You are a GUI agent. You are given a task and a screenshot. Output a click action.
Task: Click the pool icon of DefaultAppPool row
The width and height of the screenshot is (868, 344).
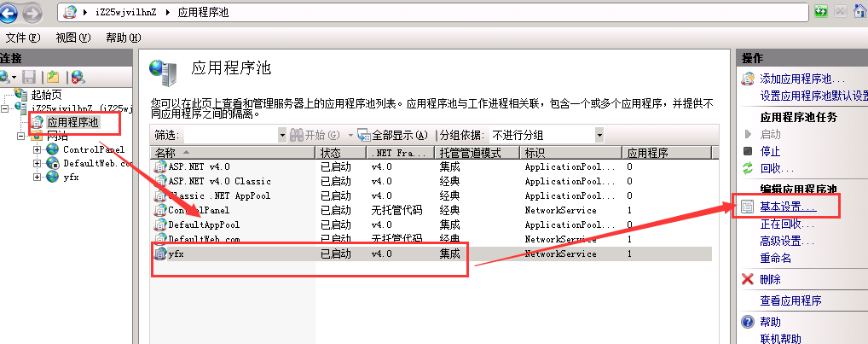click(x=160, y=224)
